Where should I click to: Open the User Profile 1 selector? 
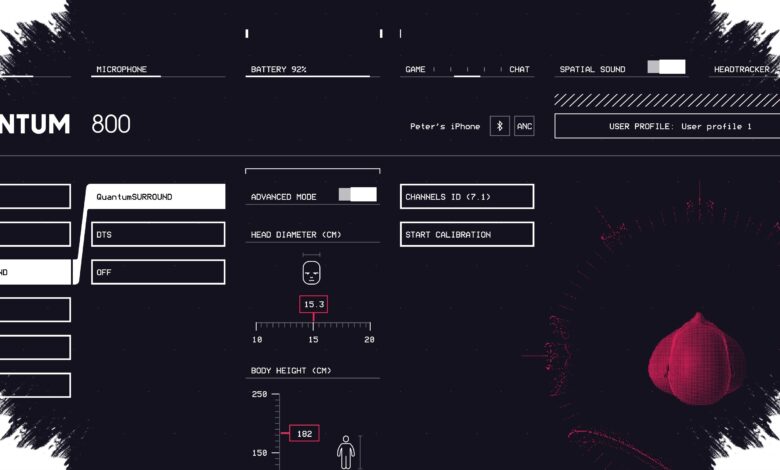coord(668,126)
